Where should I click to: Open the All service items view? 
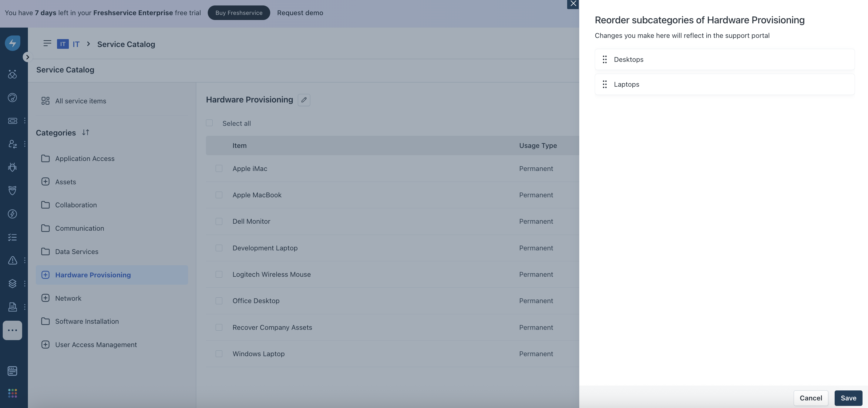pyautogui.click(x=80, y=101)
